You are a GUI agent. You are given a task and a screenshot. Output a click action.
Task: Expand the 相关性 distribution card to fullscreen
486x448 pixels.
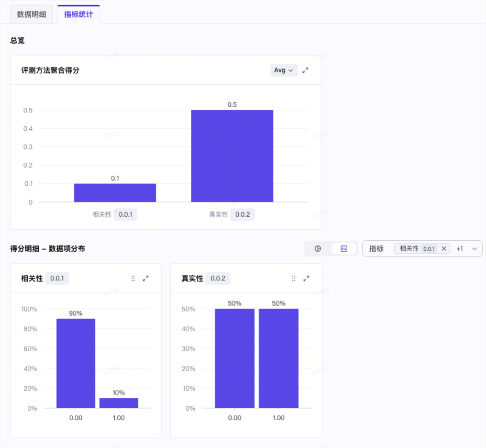click(146, 278)
